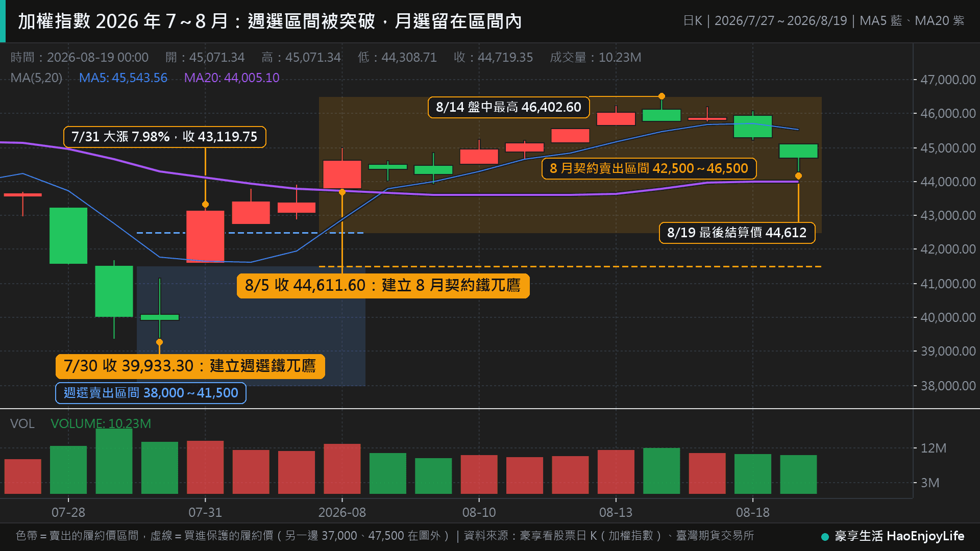Click the 成交量：10.23M value in header
This screenshot has width=980, height=551.
595,57
